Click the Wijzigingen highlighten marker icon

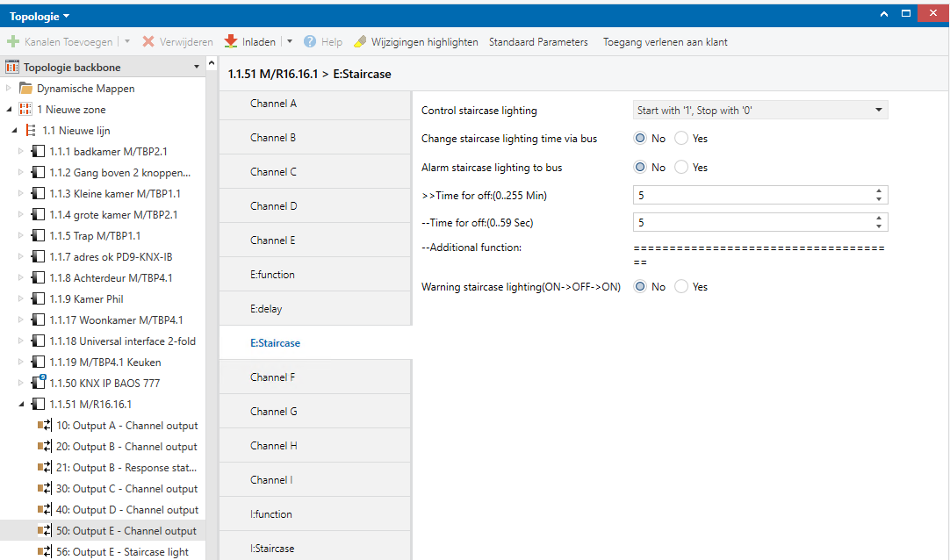[x=360, y=42]
